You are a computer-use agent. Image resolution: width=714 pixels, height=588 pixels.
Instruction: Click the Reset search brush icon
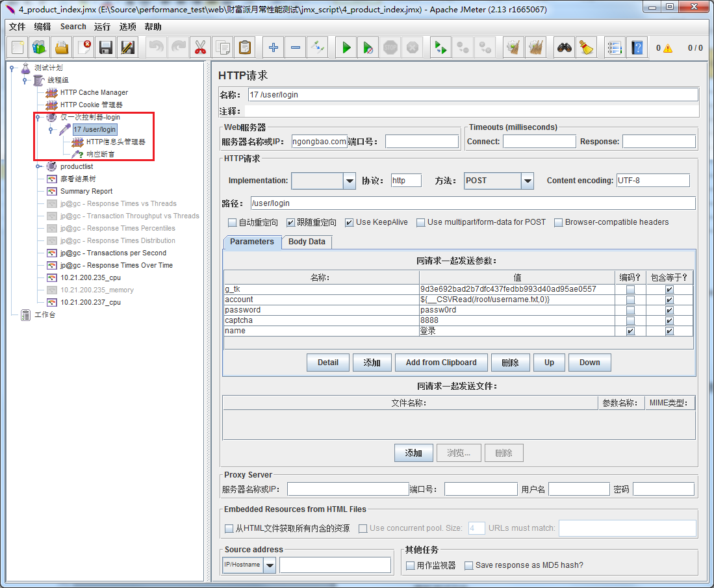pyautogui.click(x=587, y=47)
